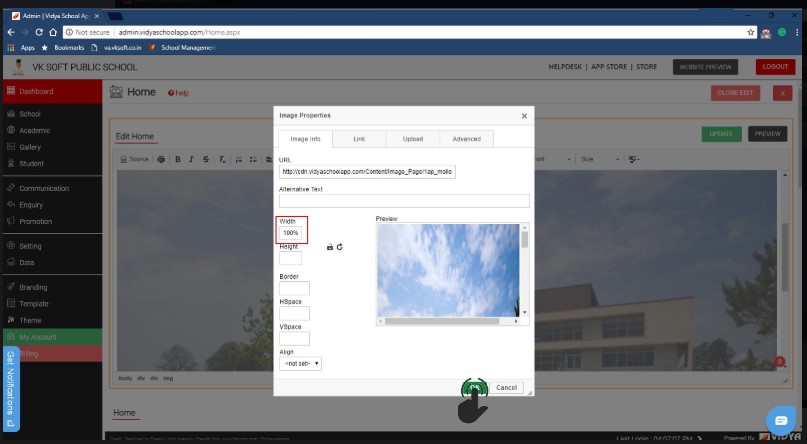Click the browser back arrow
This screenshot has width=807, height=444.
click(x=11, y=32)
